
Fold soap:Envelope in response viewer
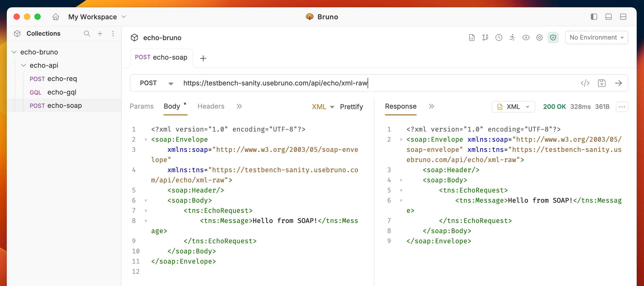[401, 140]
